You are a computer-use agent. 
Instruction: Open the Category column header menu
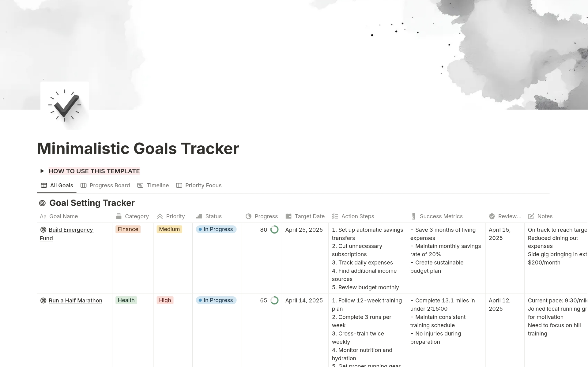(132, 216)
